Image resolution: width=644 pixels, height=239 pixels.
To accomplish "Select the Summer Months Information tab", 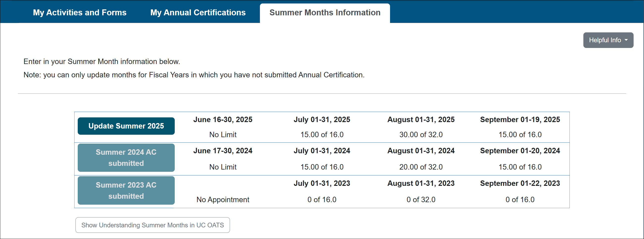I will tap(325, 12).
